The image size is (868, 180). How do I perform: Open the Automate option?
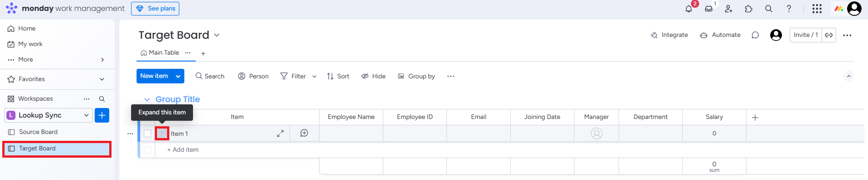720,35
